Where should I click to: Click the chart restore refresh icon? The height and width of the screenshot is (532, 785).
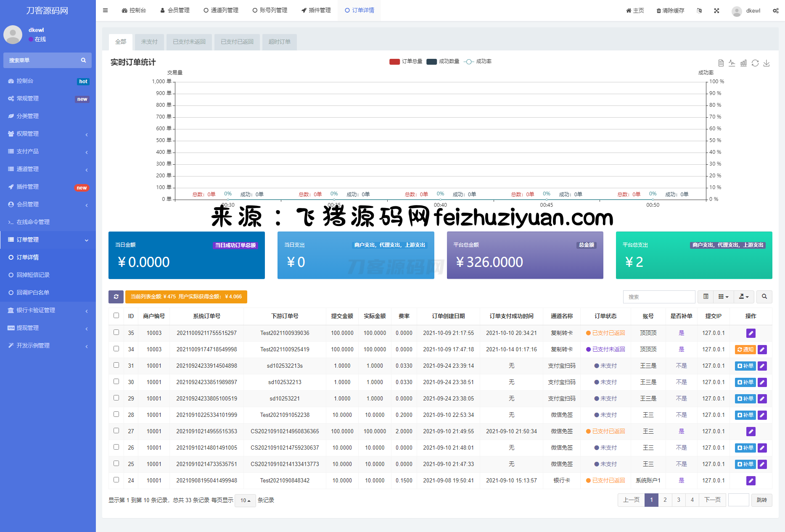pyautogui.click(x=755, y=63)
